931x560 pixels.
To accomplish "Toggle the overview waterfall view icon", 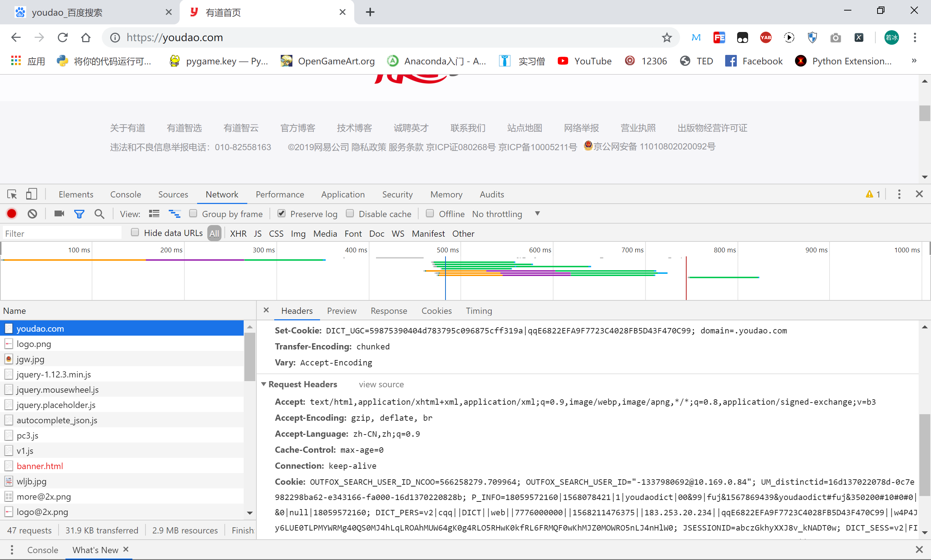I will (174, 214).
